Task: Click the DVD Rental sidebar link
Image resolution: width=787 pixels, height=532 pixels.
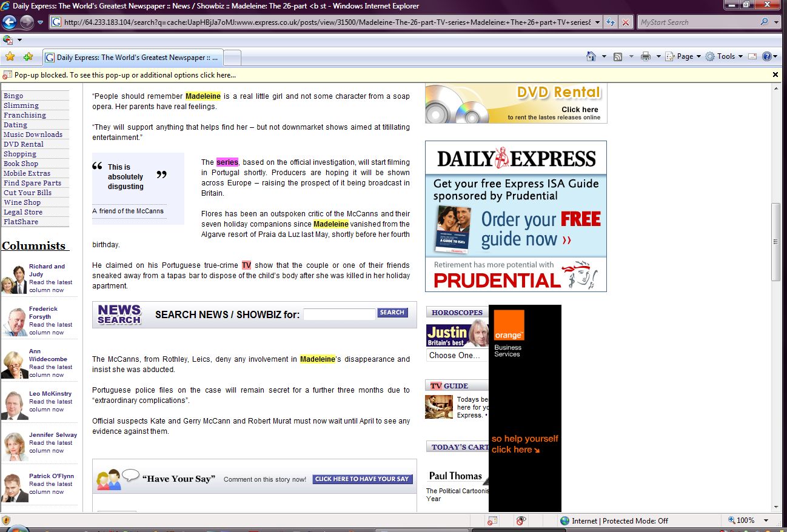Action: (x=24, y=144)
